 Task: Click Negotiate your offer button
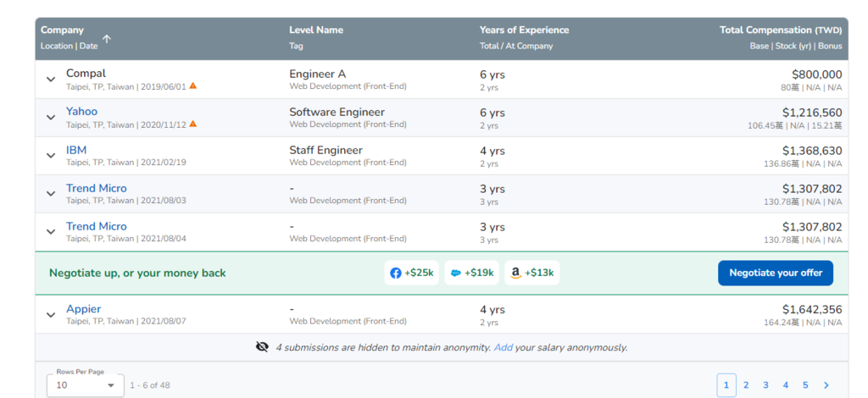776,273
